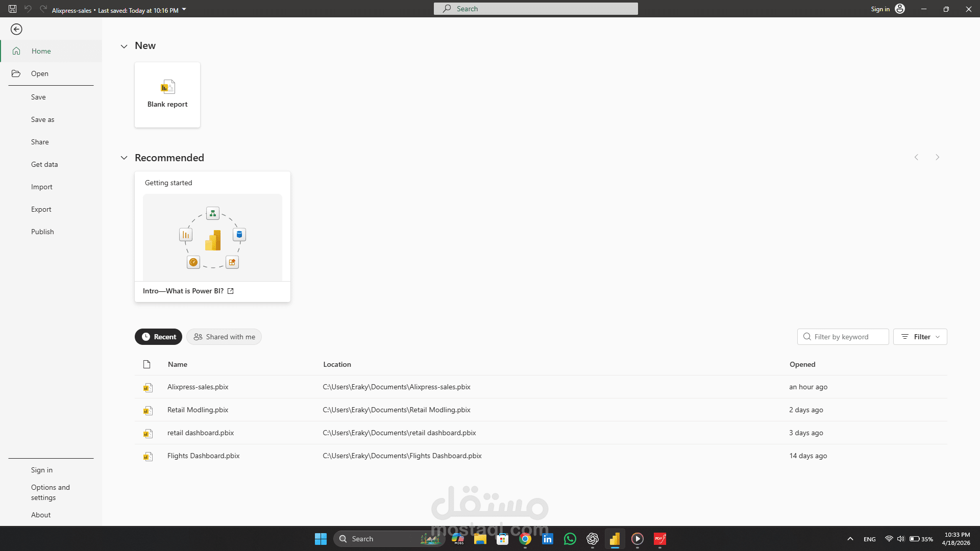Click the account avatar icon next to Sign in
Image resolution: width=980 pixels, height=551 pixels.
point(900,9)
